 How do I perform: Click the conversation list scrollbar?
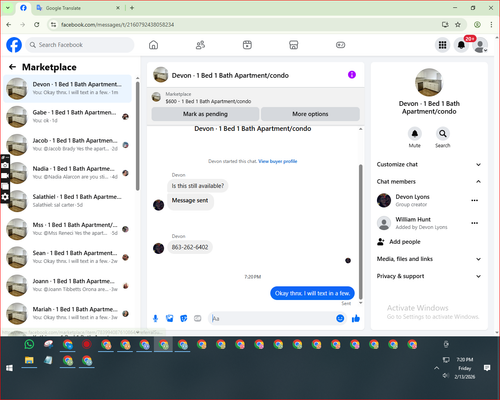pyautogui.click(x=137, y=136)
